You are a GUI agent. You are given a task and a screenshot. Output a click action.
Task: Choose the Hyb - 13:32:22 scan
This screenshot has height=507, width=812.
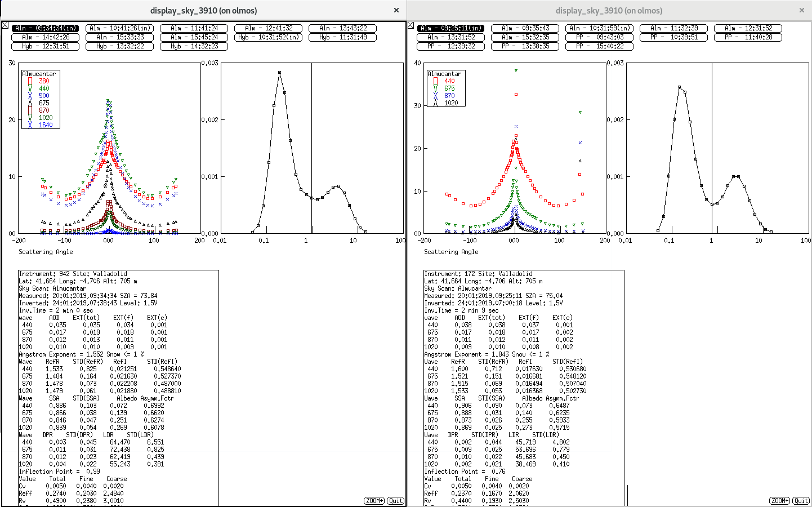click(x=119, y=46)
